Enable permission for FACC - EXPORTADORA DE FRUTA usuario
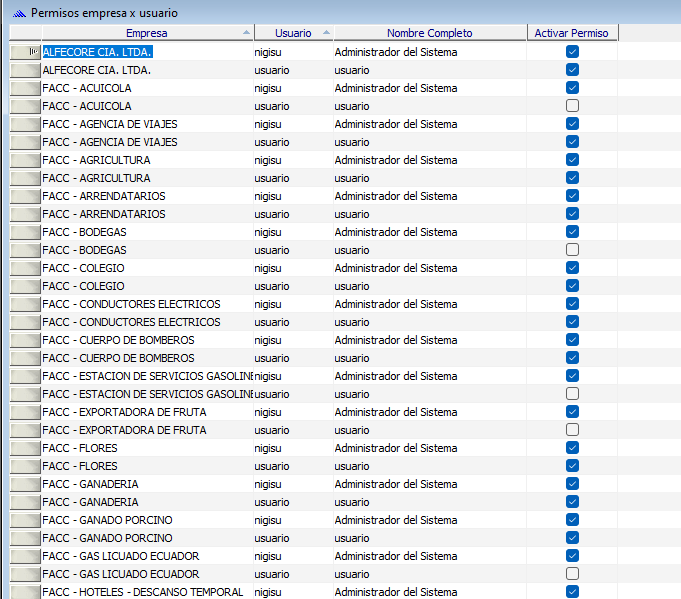The image size is (681, 599). [x=572, y=430]
